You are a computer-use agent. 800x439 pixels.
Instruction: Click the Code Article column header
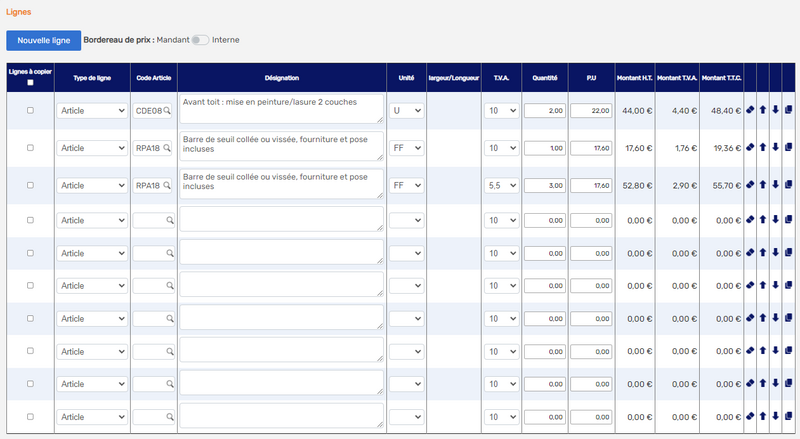click(x=153, y=76)
